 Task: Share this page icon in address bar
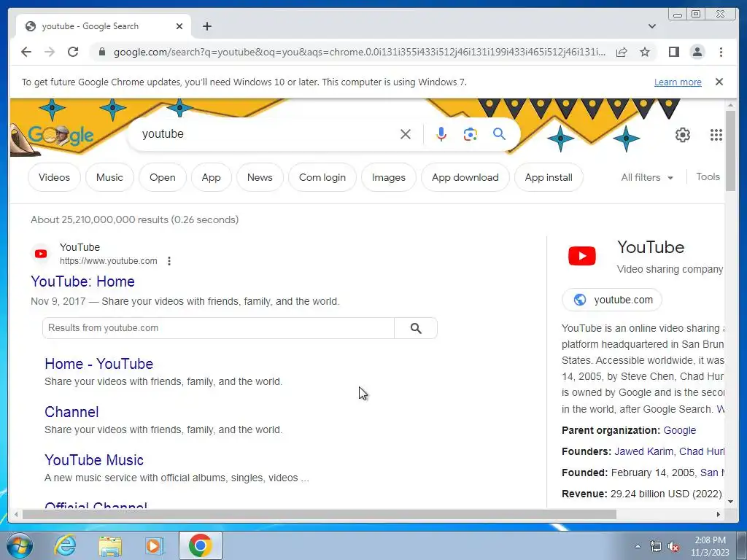[622, 52]
